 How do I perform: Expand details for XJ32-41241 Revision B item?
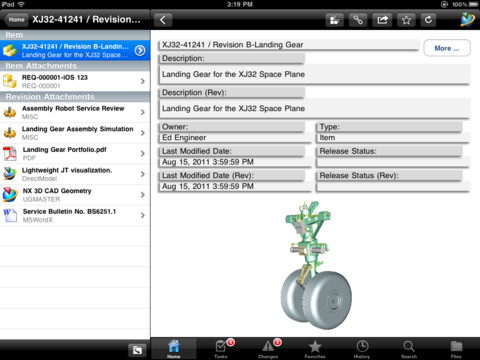click(140, 50)
